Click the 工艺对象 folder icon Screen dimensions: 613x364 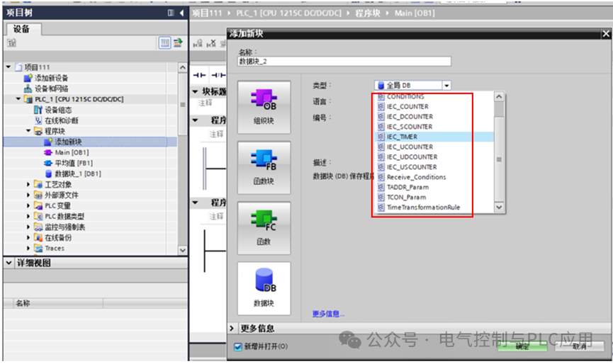point(38,184)
